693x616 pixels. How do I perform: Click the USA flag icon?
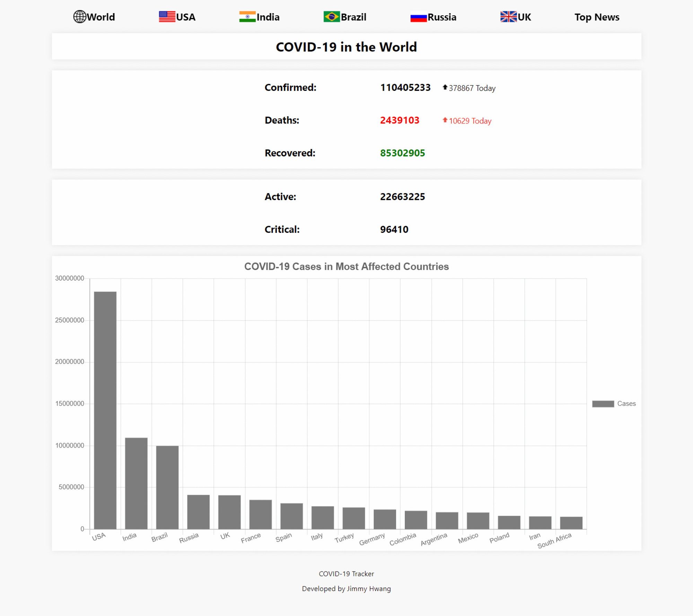tap(167, 17)
